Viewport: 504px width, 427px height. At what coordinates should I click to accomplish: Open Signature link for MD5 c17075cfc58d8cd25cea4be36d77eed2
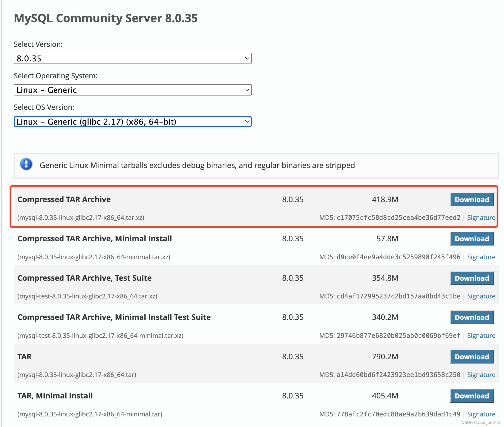click(481, 218)
